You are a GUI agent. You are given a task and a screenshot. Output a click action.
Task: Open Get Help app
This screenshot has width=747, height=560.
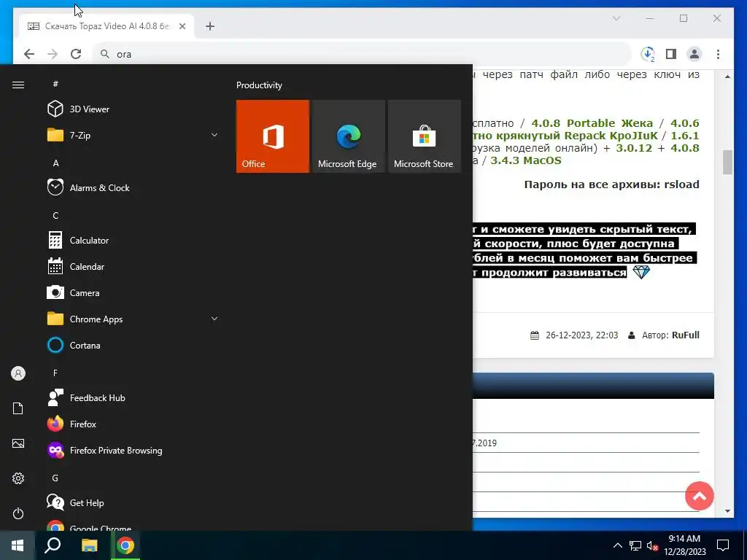click(133, 503)
